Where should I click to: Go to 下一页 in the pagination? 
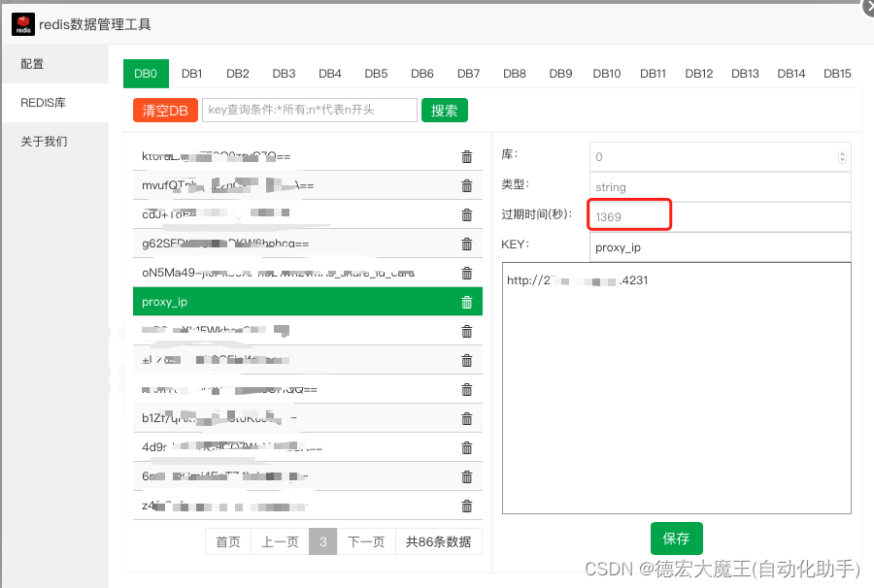tap(366, 541)
